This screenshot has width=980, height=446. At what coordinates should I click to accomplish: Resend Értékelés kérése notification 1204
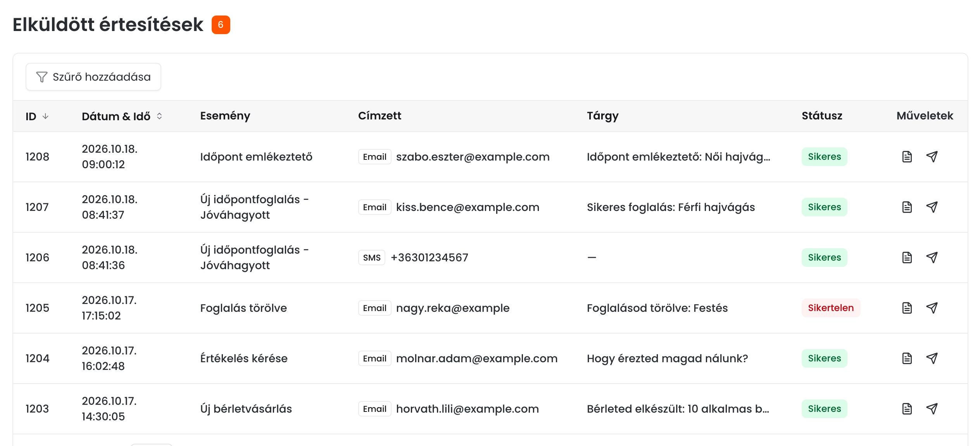932,358
